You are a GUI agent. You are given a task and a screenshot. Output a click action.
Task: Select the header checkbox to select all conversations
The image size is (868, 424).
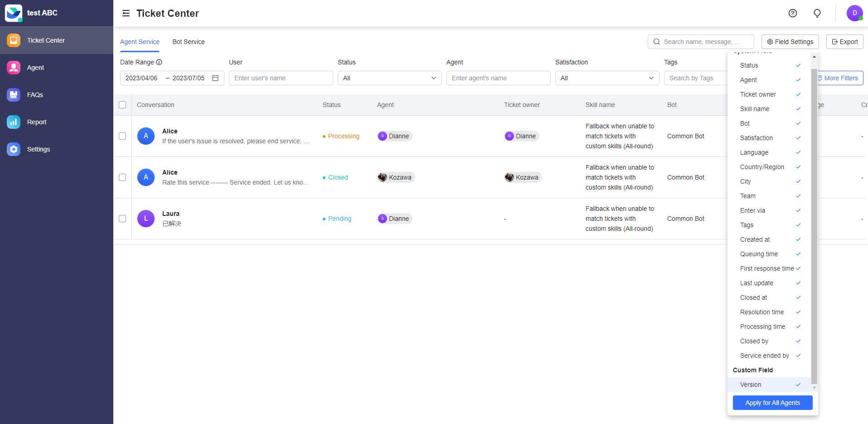(x=122, y=105)
